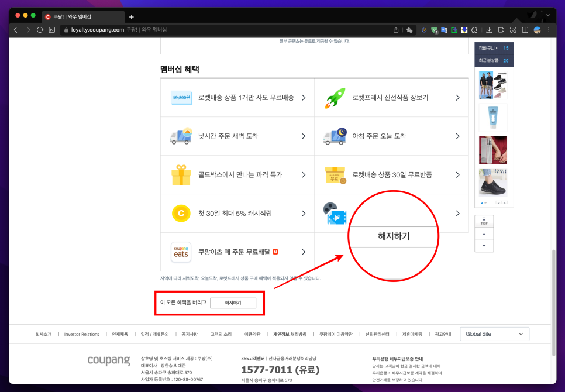Select the 쿠팡! | 와우 멤버십 tab
This screenshot has height=392, width=565.
(x=83, y=17)
